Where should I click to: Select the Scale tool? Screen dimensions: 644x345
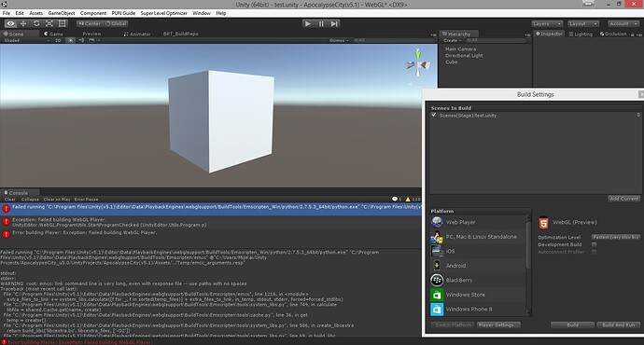49,24
